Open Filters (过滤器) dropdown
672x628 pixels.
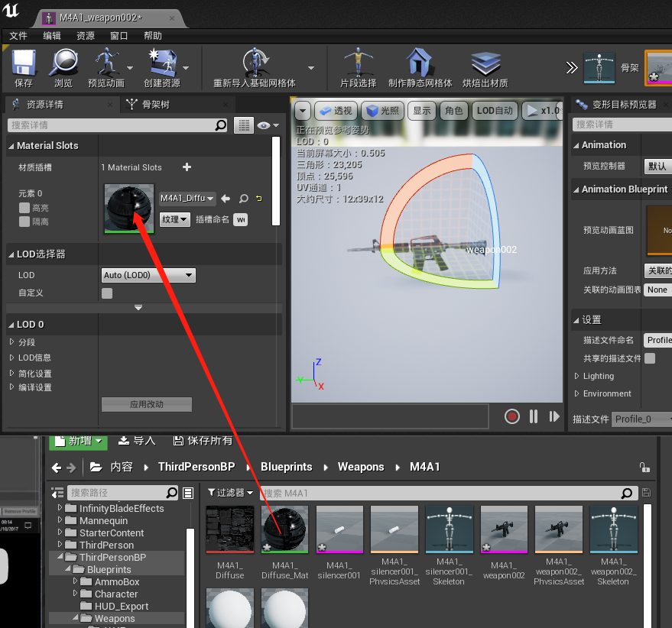pyautogui.click(x=231, y=493)
